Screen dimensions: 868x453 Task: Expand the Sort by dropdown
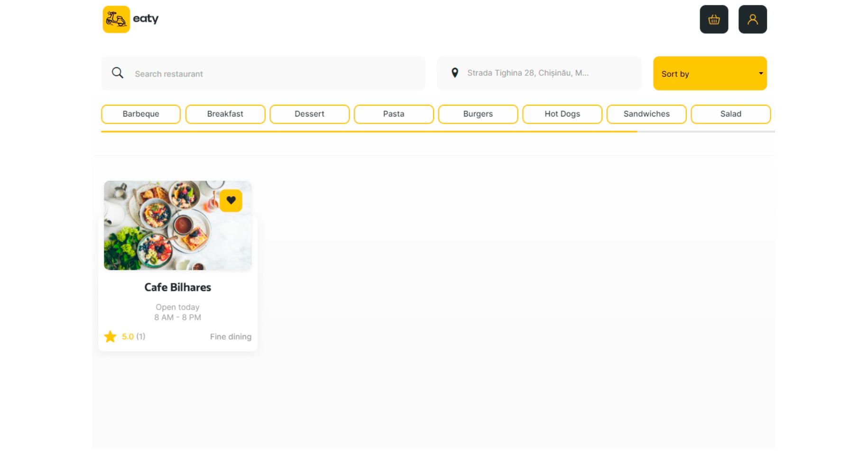click(x=710, y=73)
